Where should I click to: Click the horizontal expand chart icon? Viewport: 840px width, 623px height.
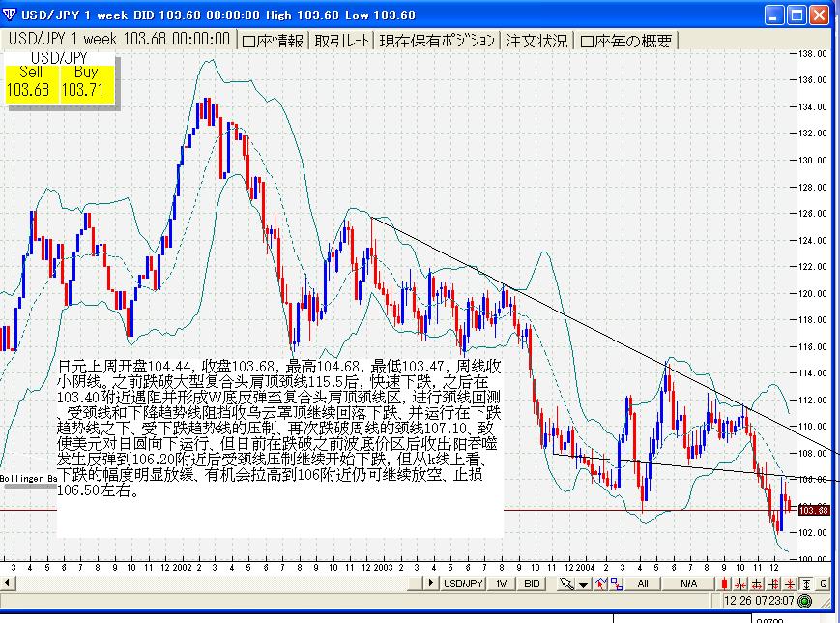coord(757,584)
